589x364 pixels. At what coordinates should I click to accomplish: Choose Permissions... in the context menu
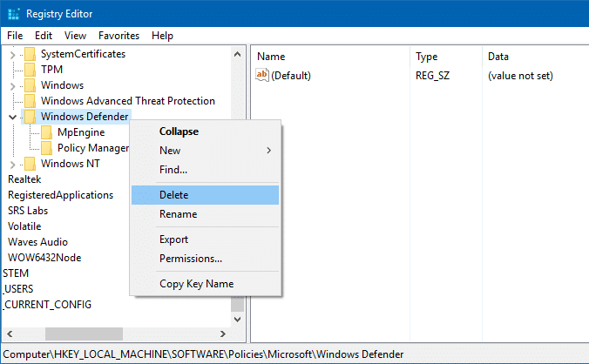pyautogui.click(x=205, y=259)
